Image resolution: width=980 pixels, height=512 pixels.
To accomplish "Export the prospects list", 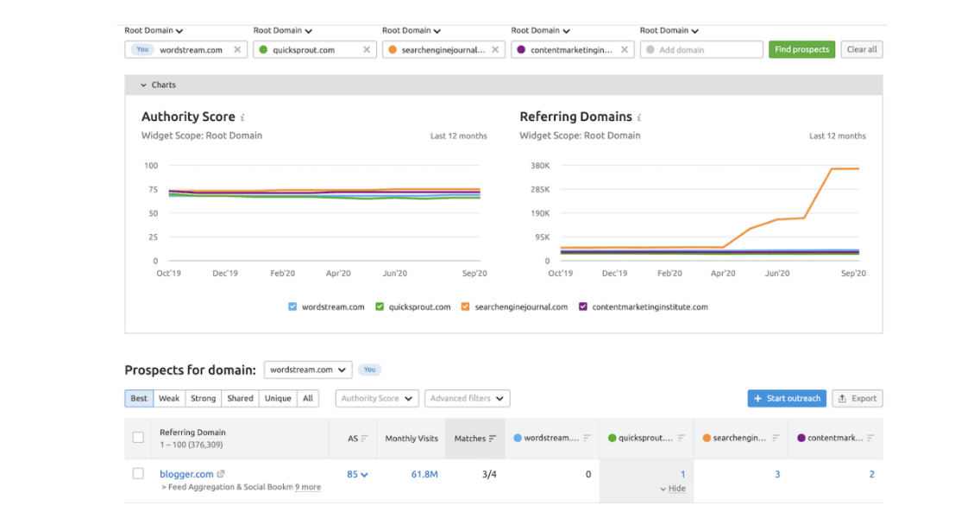I will [857, 398].
